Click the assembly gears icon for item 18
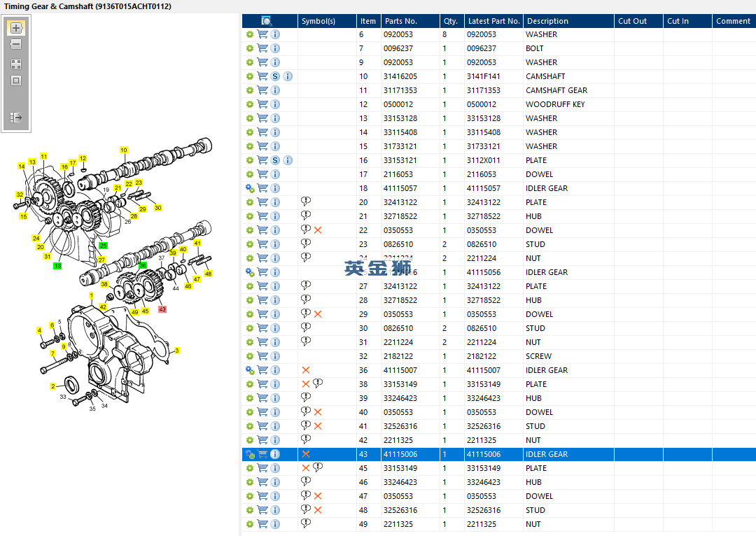Viewport: 756px width, 536px height. coord(250,188)
